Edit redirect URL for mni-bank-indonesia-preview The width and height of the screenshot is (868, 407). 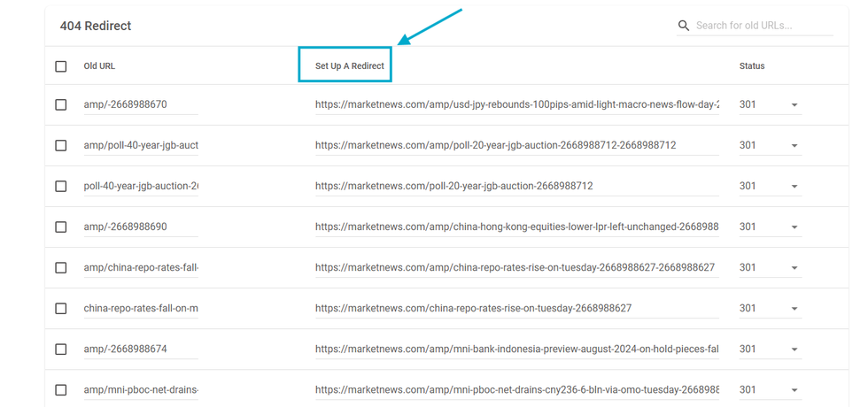pyautogui.click(x=516, y=349)
